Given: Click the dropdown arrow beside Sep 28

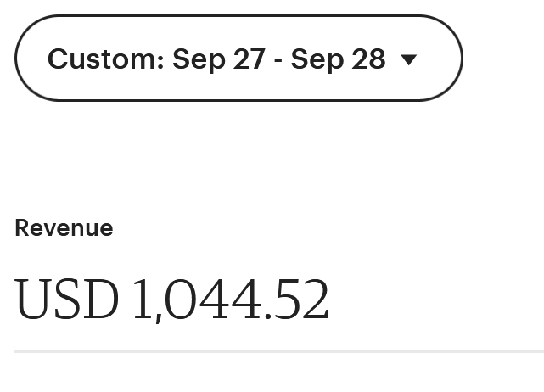Looking at the screenshot, I should click(x=409, y=59).
